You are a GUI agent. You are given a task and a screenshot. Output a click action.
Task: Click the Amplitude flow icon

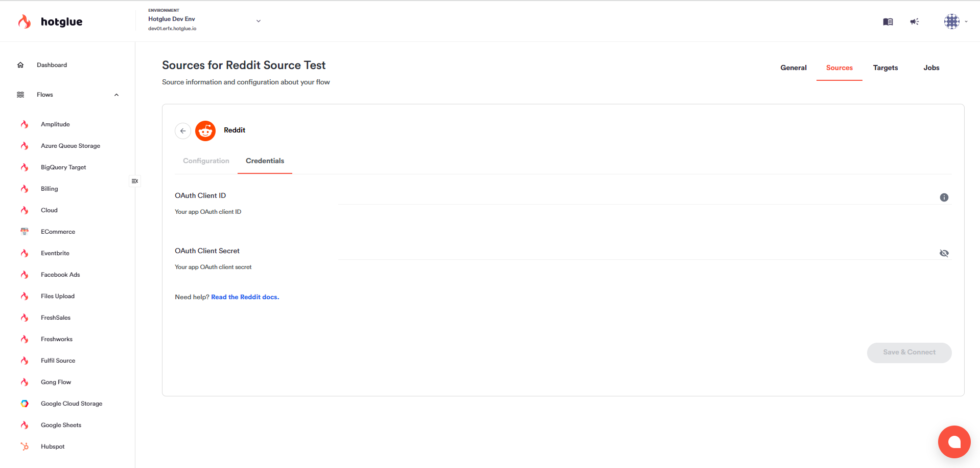[25, 124]
